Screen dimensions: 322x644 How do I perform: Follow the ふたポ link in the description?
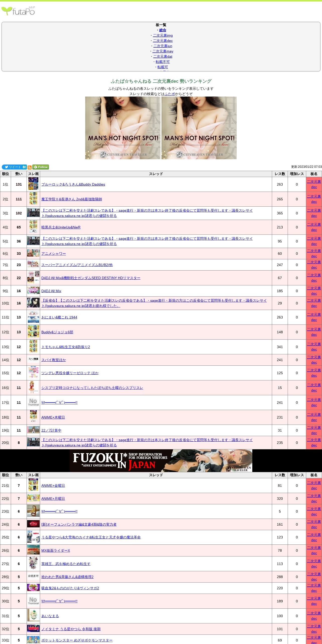(x=170, y=94)
